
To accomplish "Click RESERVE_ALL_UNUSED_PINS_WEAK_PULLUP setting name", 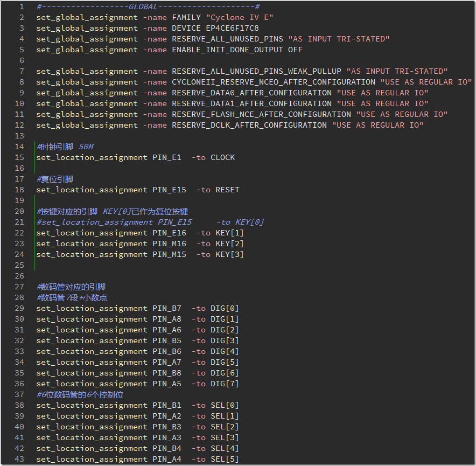I will [256, 72].
